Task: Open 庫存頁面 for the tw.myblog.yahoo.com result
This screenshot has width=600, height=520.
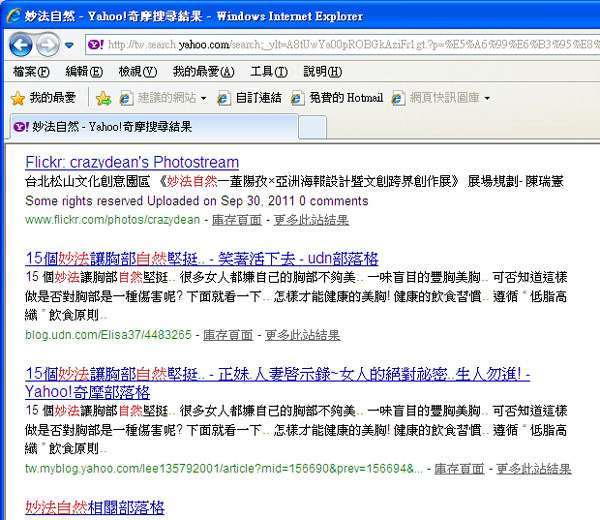Action: (x=459, y=469)
